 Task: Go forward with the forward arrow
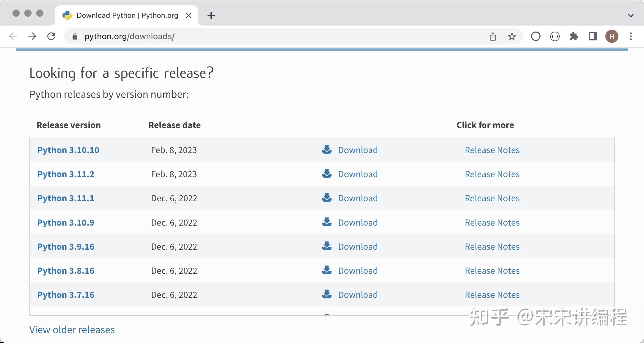tap(32, 36)
